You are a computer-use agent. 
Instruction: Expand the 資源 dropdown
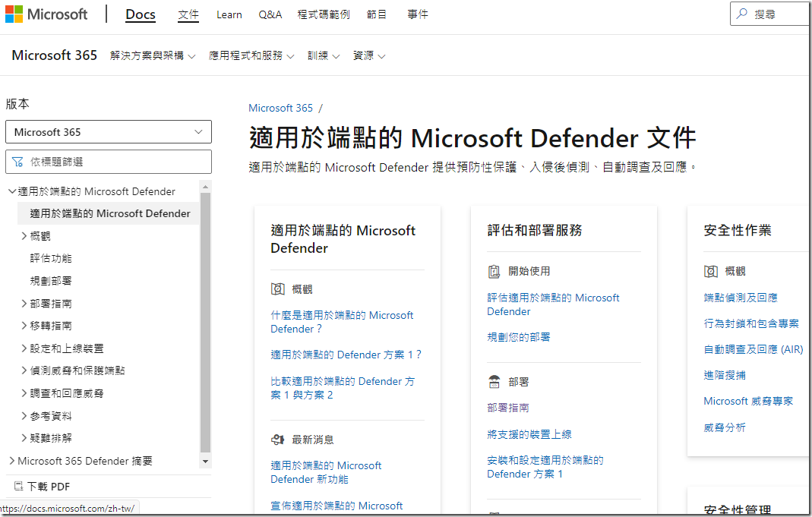(x=369, y=55)
